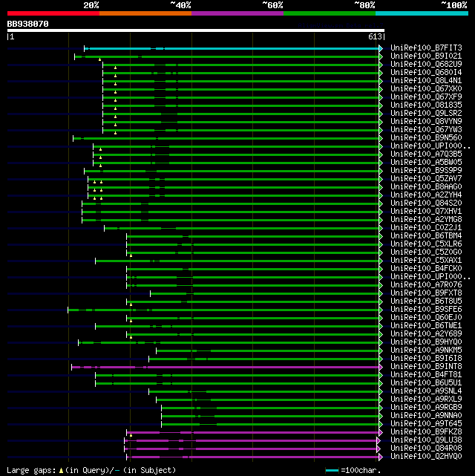Select the UniRef100_B6TWE1 label
This screenshot has height=476, width=475.
click(x=426, y=326)
